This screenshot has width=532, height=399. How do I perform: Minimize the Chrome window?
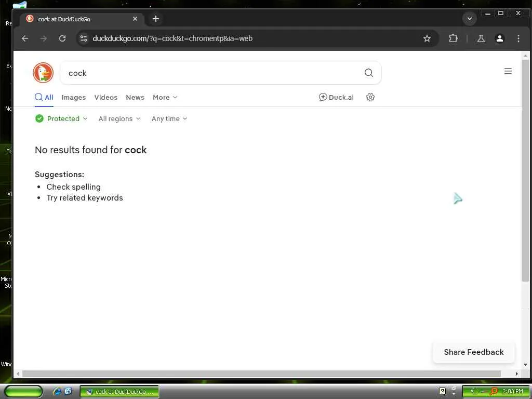tap(488, 13)
